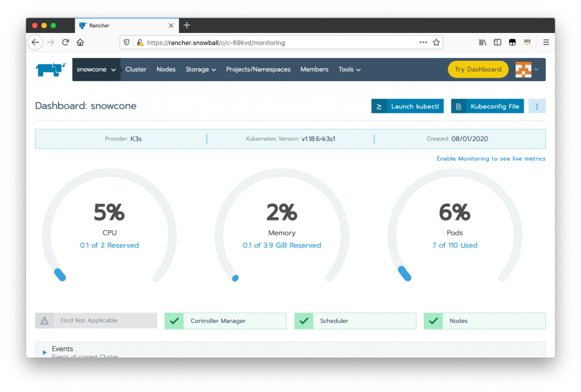Close the Rancher tab

tap(171, 26)
